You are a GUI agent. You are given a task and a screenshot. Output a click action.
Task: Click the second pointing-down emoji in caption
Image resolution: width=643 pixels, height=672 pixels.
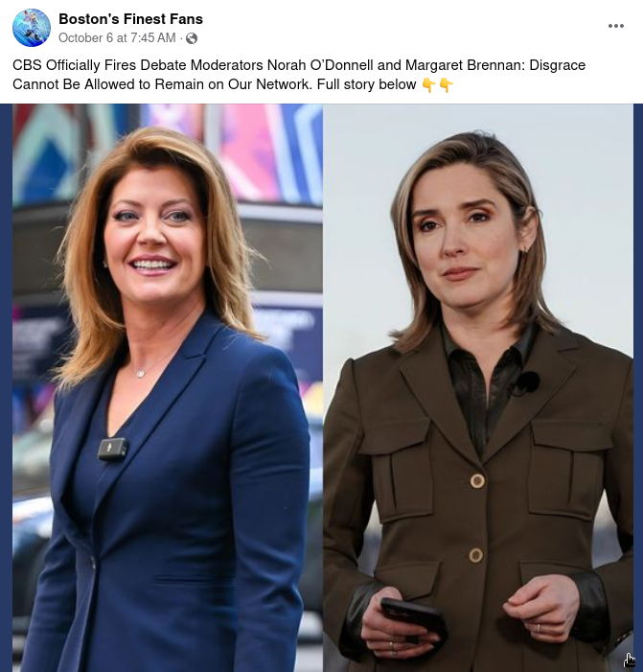(446, 85)
